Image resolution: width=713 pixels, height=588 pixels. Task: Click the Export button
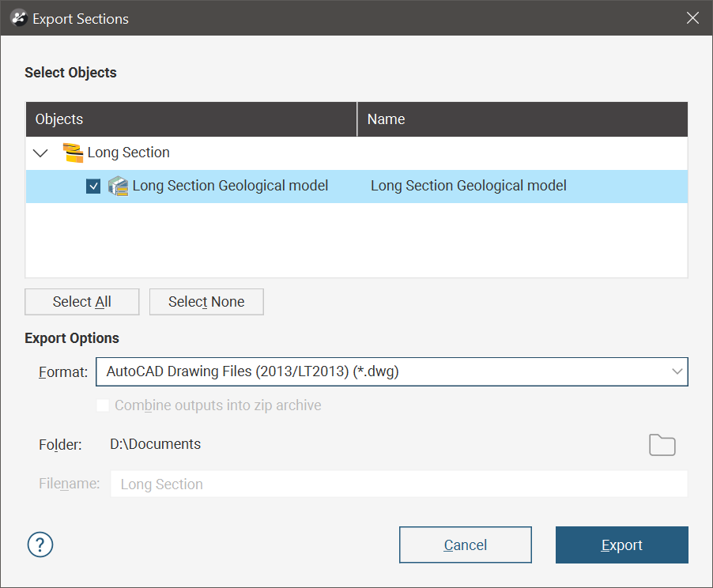pos(621,545)
